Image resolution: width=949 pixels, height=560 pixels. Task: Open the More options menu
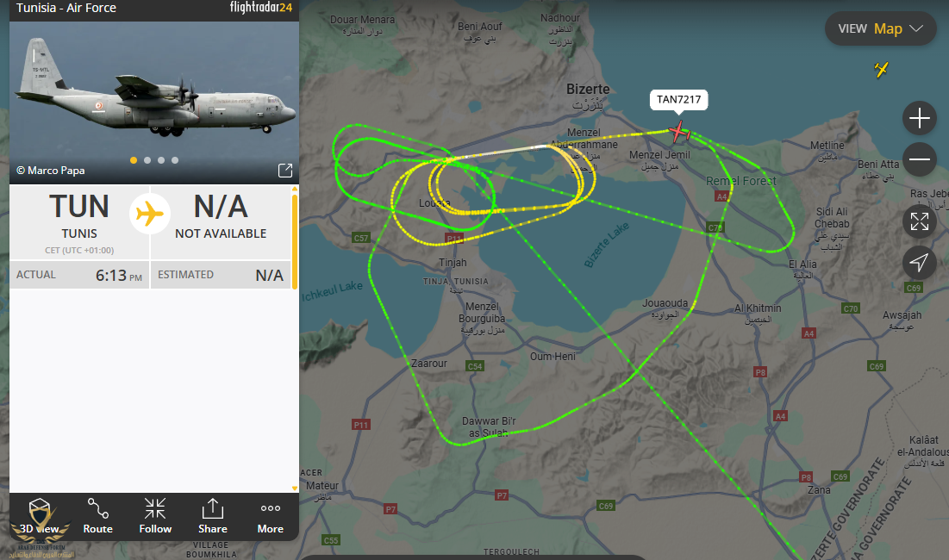pos(271,516)
